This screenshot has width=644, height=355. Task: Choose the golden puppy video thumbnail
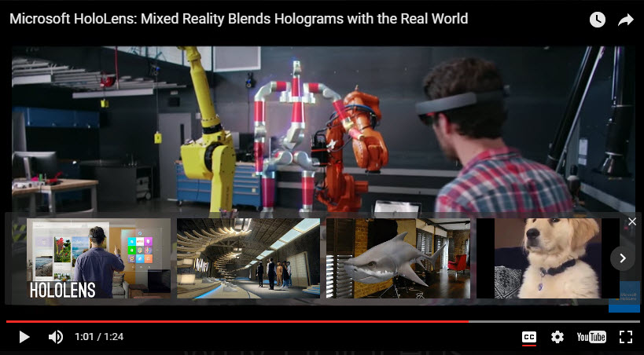pyautogui.click(x=543, y=258)
